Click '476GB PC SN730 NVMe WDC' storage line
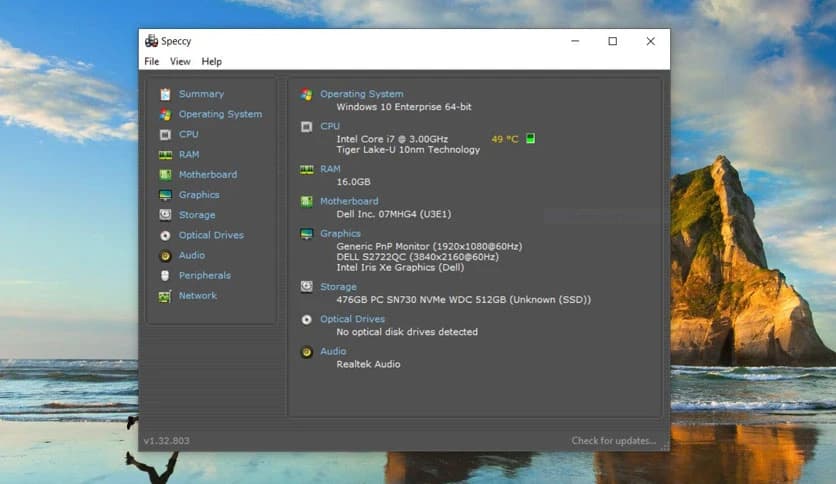 tap(464, 300)
